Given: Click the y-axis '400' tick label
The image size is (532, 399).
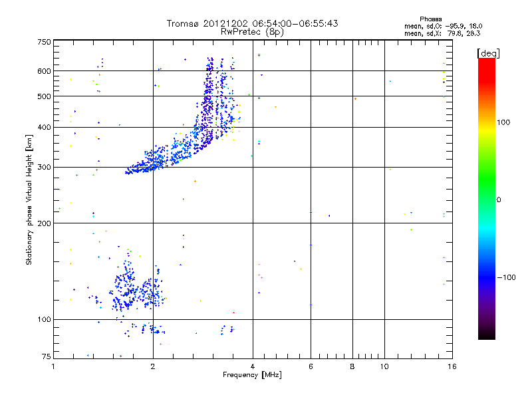Looking at the screenshot, I should [x=44, y=127].
